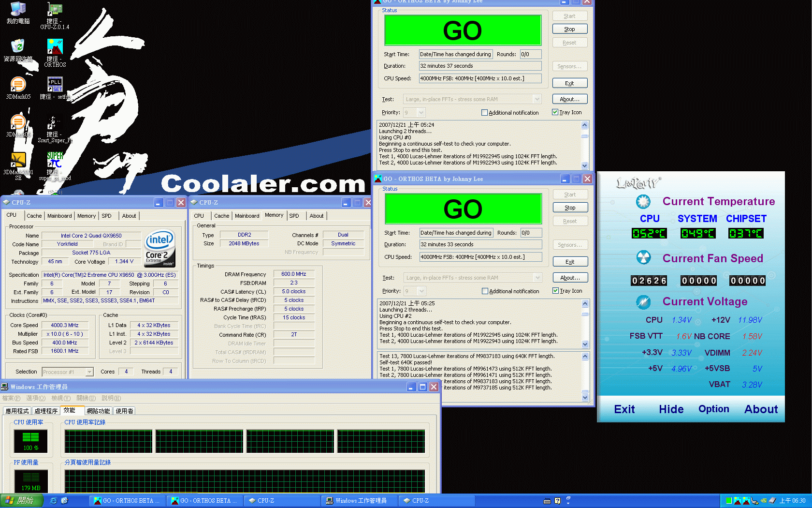Click the first CPU-Z taskbar button
812x508 pixels.
coord(282,501)
